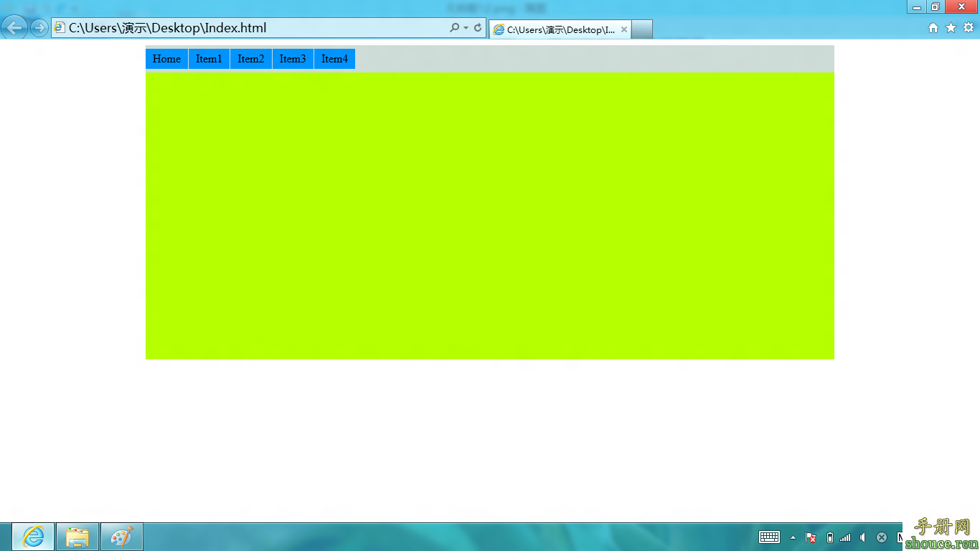980x551 pixels.
Task: Open Favorites star icon
Action: click(x=951, y=28)
